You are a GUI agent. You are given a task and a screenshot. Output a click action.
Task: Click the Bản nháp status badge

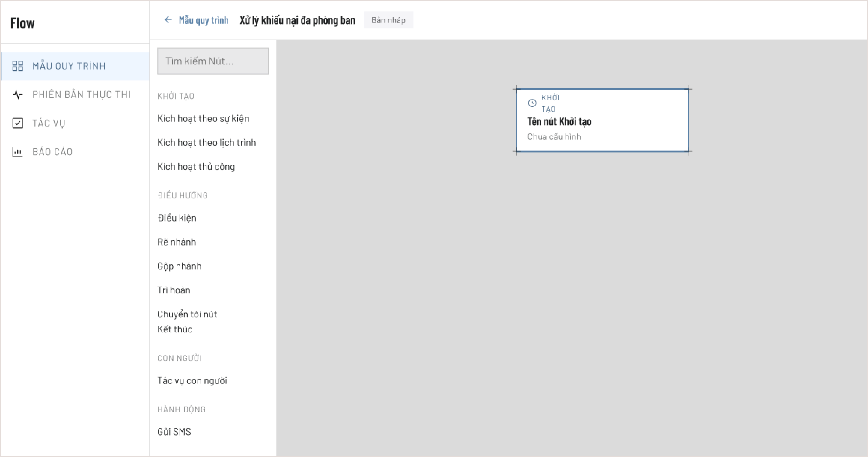(x=388, y=20)
